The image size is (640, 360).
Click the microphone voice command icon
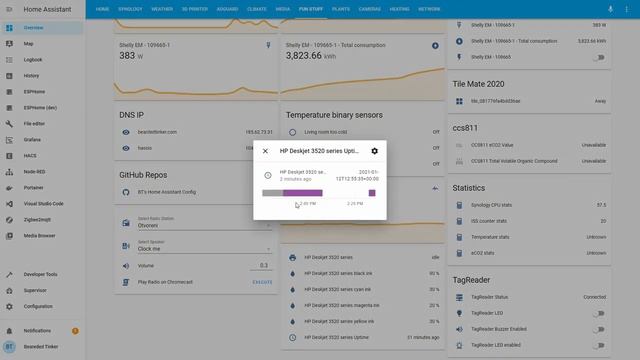(x=610, y=9)
